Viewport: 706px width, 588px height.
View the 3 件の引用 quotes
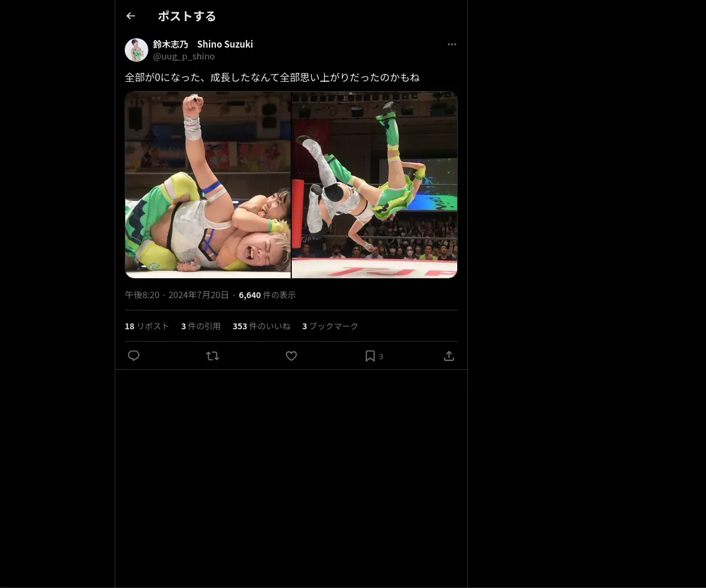201,326
